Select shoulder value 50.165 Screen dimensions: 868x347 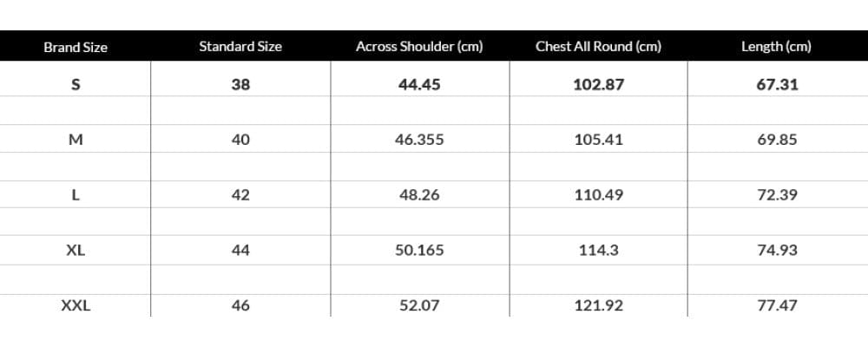pos(419,250)
